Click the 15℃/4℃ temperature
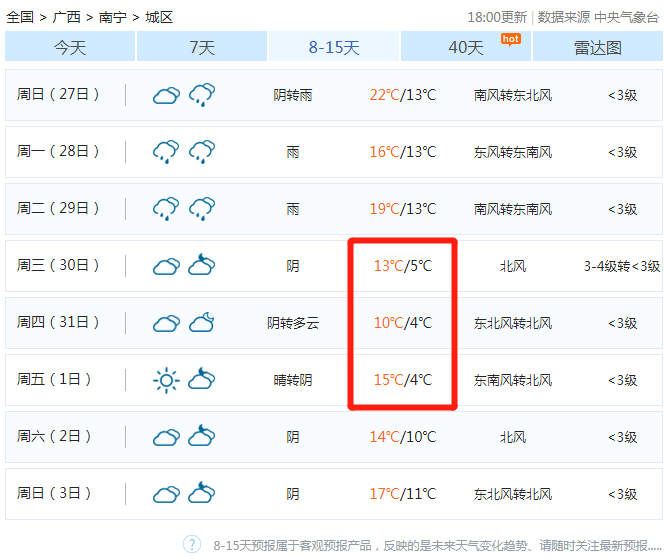 coord(403,379)
